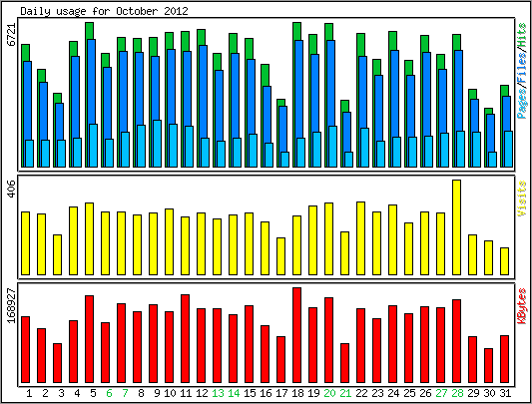This screenshot has width=532, height=404.
Task: Click the cyan Pages bar for day 22
Action: point(364,148)
